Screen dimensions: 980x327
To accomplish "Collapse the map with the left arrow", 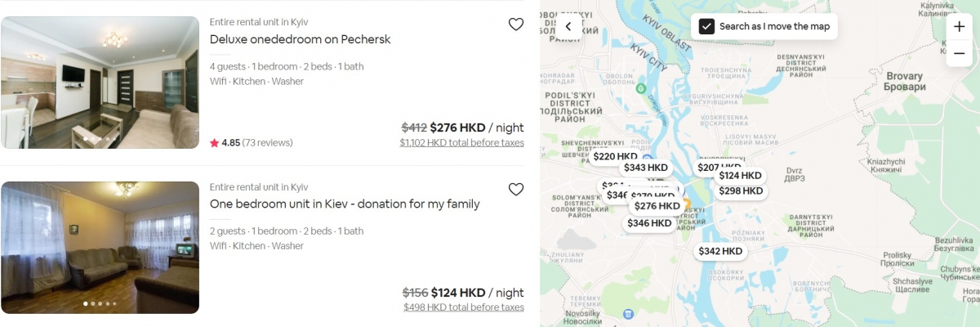I will 568,26.
